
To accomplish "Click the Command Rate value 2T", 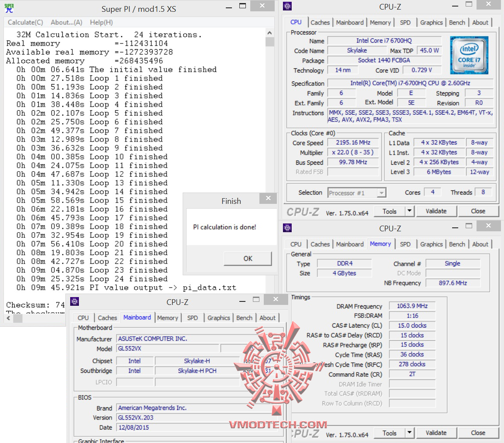I will pyautogui.click(x=412, y=374).
